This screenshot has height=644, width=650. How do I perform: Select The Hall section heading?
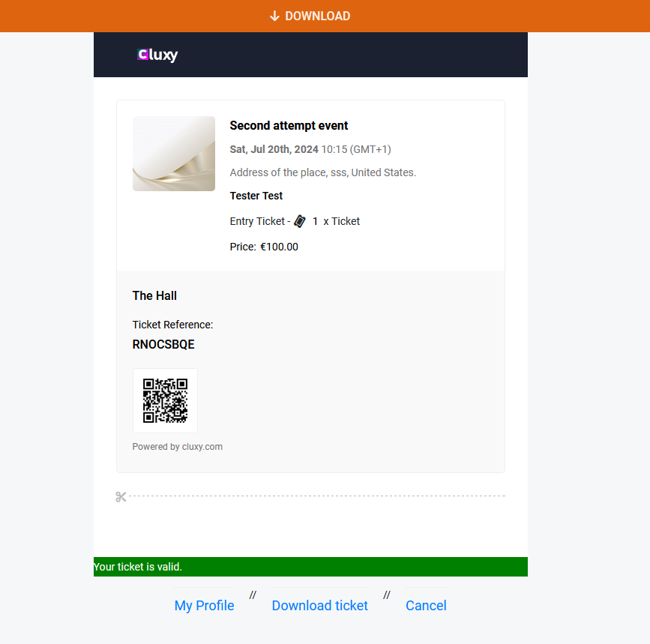point(154,295)
